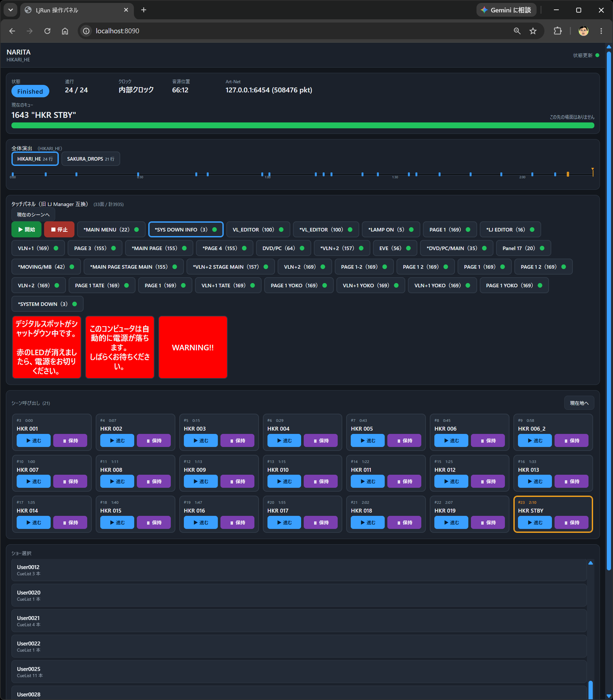Open a new browser tab
The width and height of the screenshot is (613, 700).
[x=144, y=10]
